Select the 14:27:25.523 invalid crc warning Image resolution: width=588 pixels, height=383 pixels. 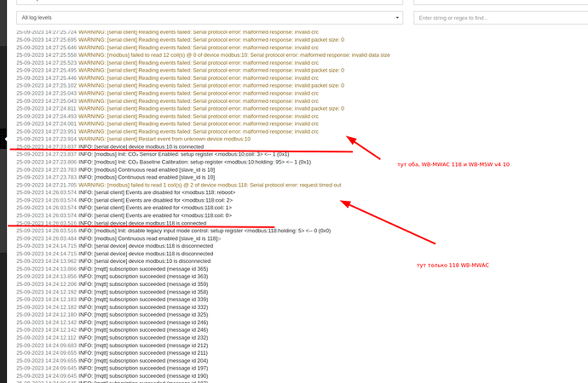coord(168,62)
